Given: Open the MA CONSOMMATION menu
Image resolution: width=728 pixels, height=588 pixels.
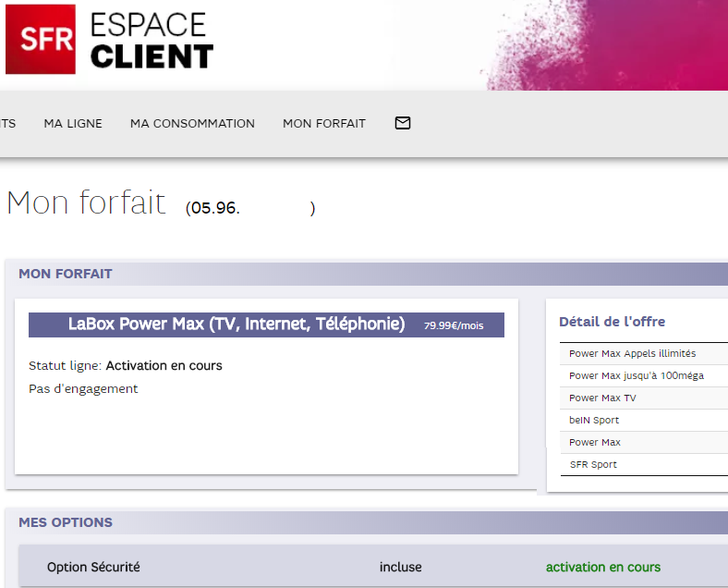Looking at the screenshot, I should pos(192,124).
